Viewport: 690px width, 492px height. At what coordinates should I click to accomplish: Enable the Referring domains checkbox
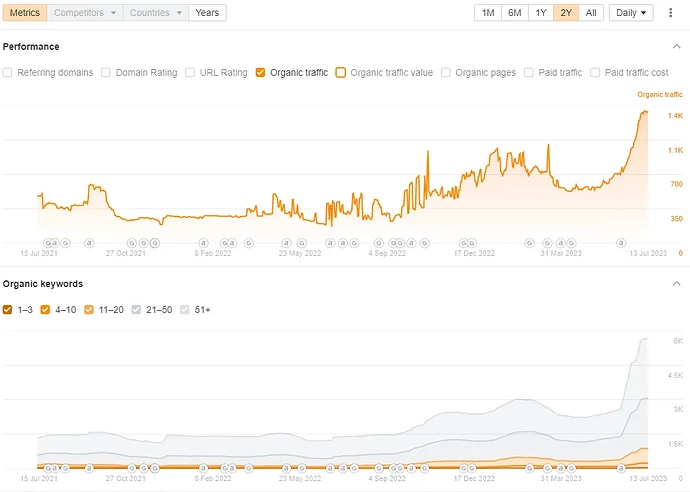pyautogui.click(x=7, y=72)
